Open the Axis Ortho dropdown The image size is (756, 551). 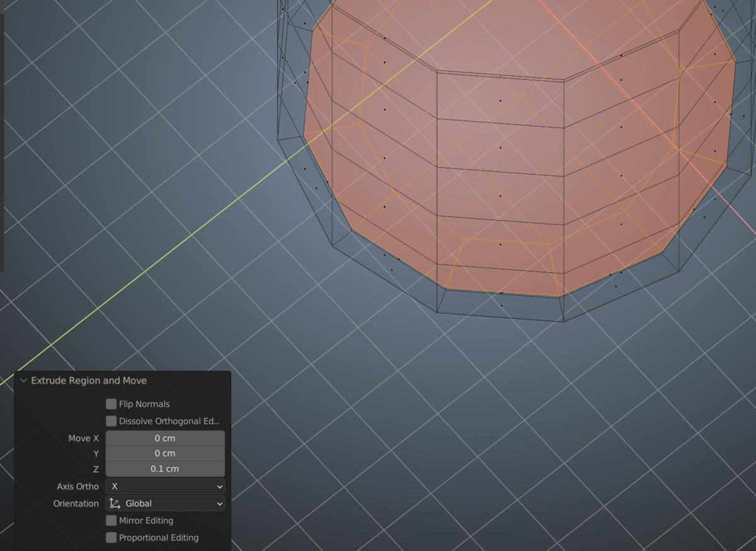pos(165,487)
